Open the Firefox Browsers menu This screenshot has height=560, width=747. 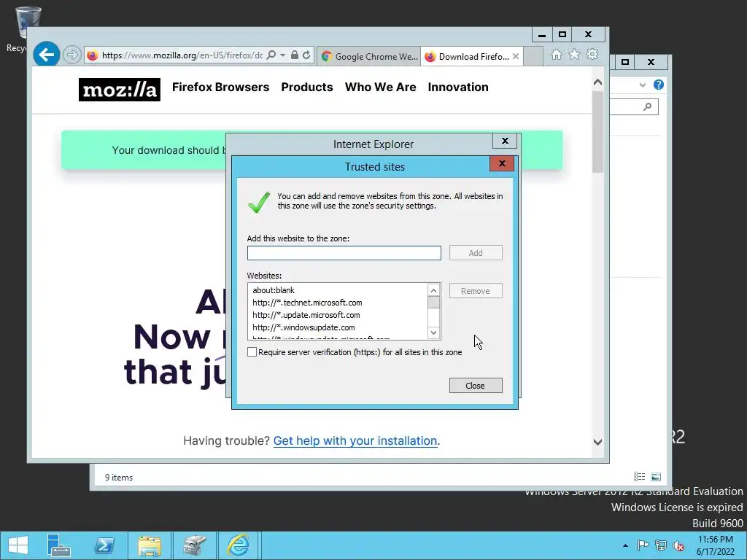pos(220,87)
